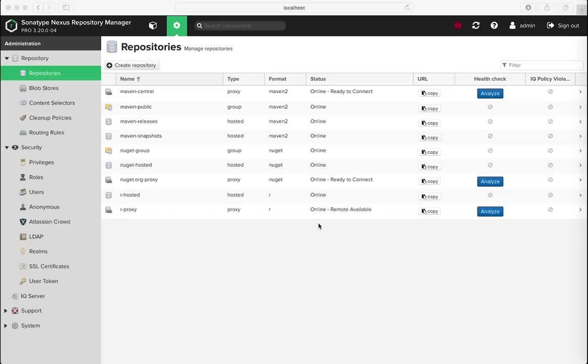Viewport: 588px width, 364px height.
Task: Open the admin user account
Action: pos(522,25)
